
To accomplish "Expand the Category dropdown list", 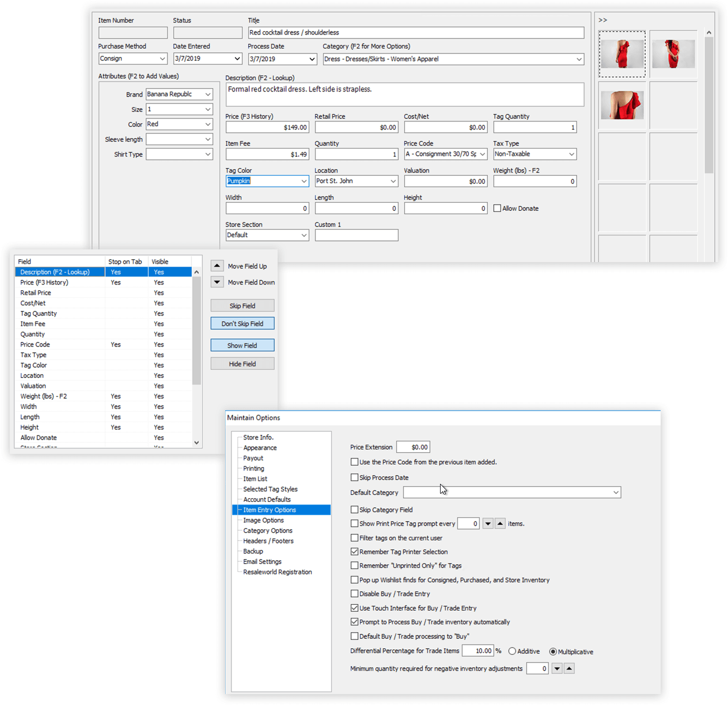I will coord(579,59).
